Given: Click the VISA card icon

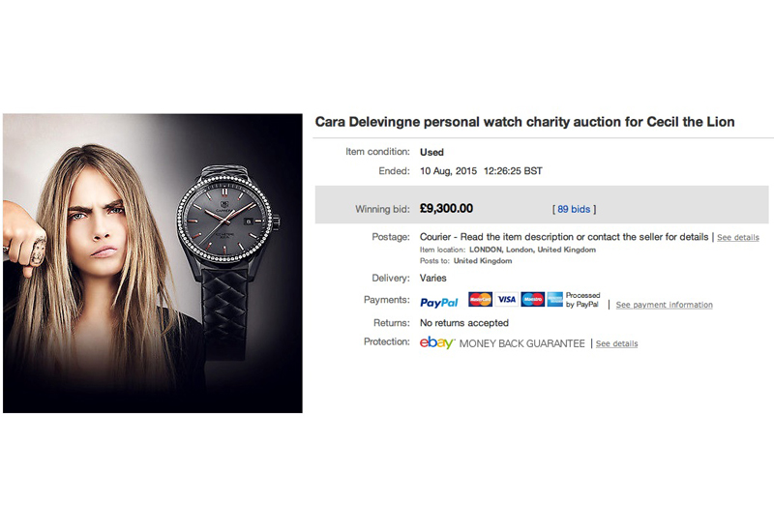Looking at the screenshot, I should point(506,299).
